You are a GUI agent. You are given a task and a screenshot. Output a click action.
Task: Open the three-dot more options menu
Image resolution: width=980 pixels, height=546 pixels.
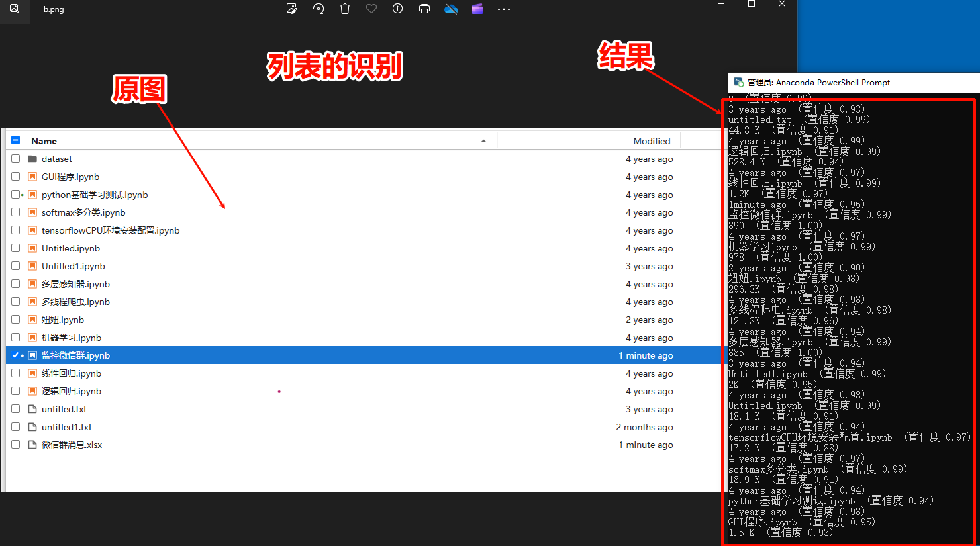[x=504, y=9]
